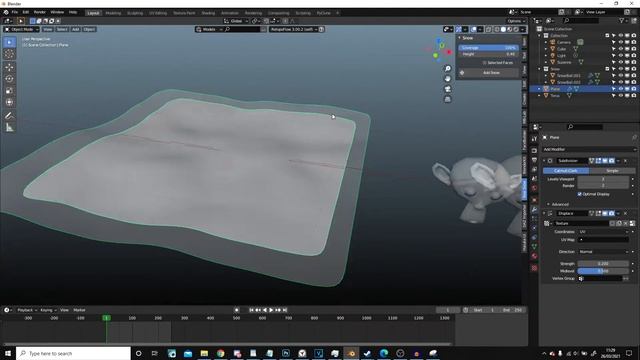The width and height of the screenshot is (640, 360).
Task: Open Blender from the Windows taskbar
Action: click(x=351, y=353)
